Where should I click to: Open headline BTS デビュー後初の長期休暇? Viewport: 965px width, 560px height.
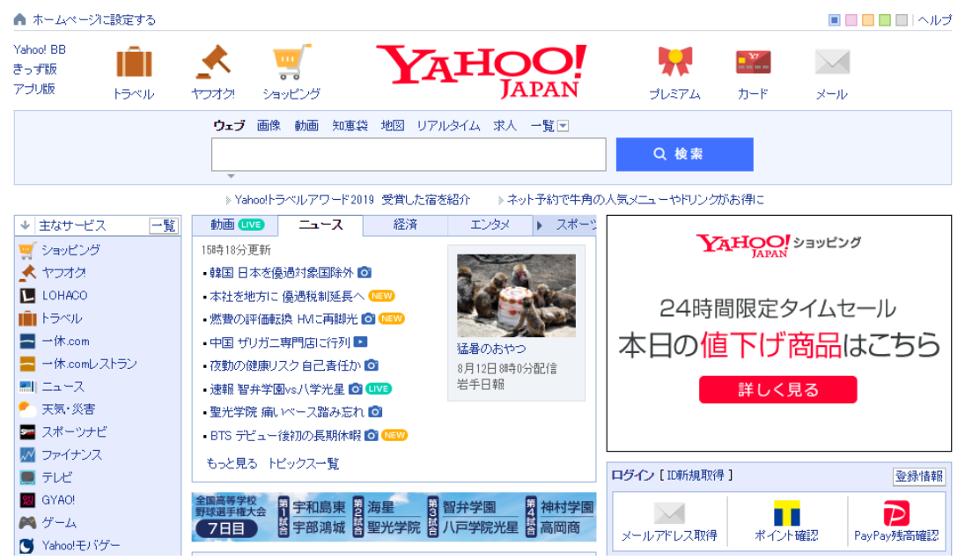[x=285, y=436]
